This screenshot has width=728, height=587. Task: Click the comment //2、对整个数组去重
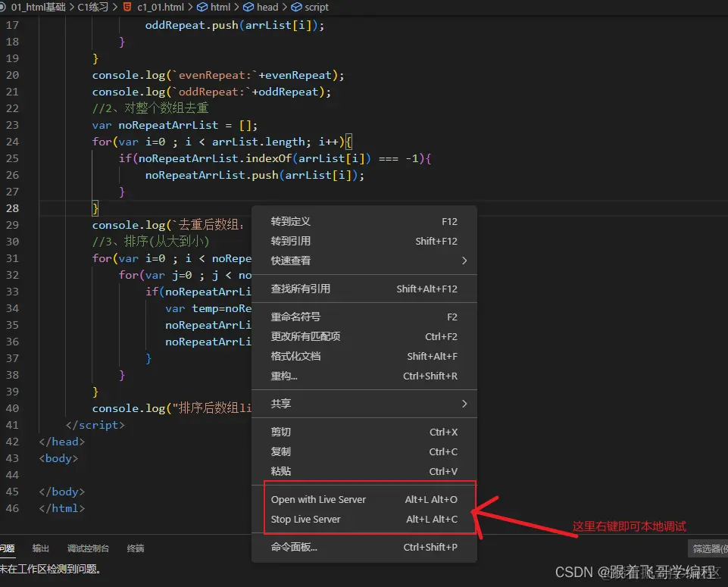(151, 108)
